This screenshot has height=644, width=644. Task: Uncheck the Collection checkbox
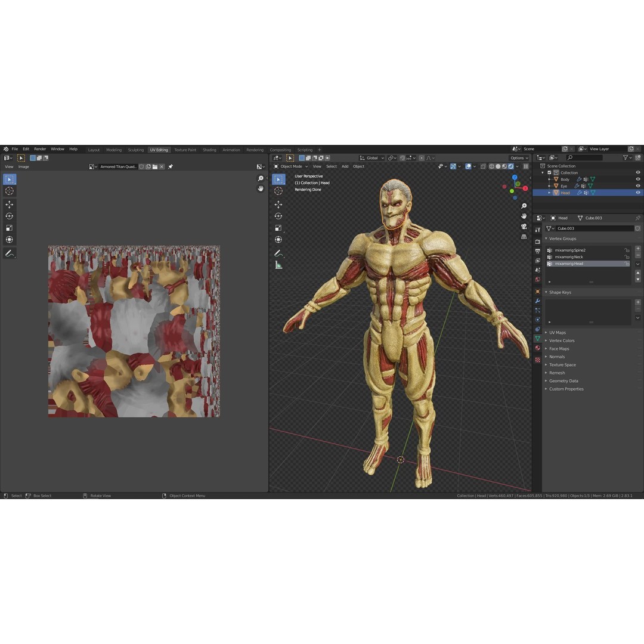point(549,172)
